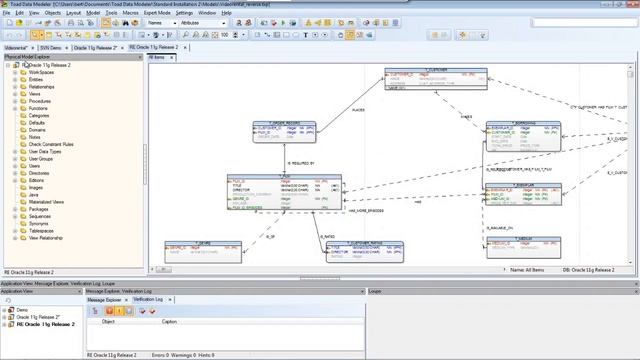640x360 pixels.
Task: Expand the Packages folder node
Action: [x=15, y=209]
